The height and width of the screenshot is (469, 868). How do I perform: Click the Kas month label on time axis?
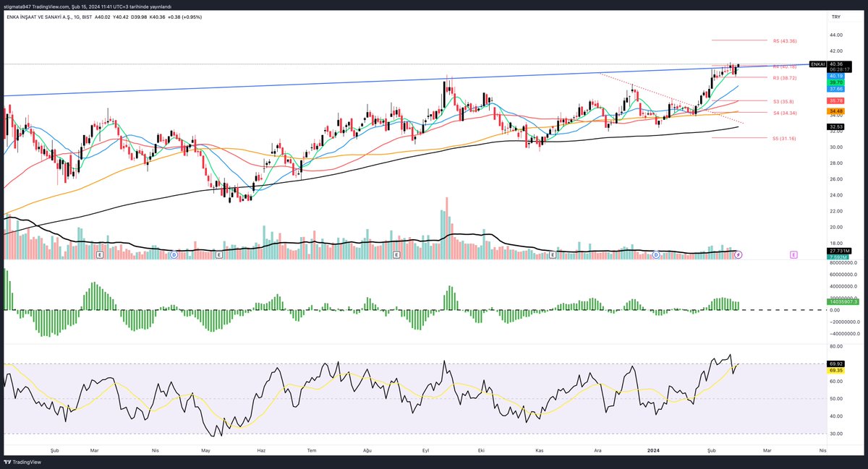[x=538, y=449]
